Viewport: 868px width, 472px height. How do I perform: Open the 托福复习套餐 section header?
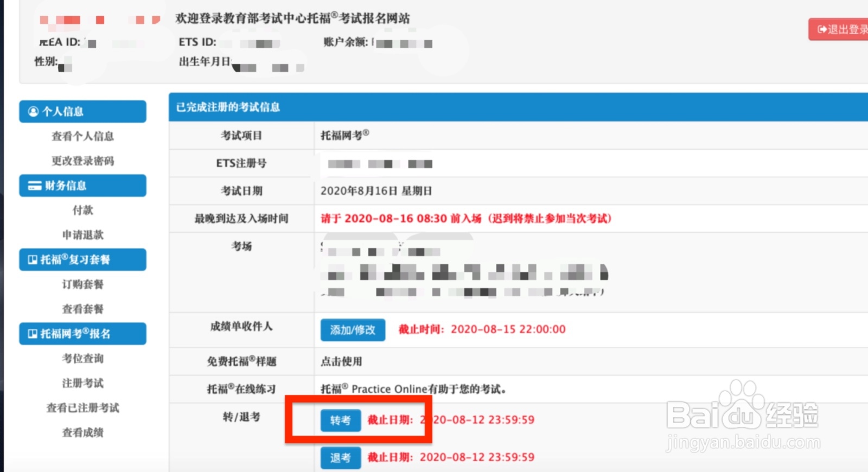82,259
